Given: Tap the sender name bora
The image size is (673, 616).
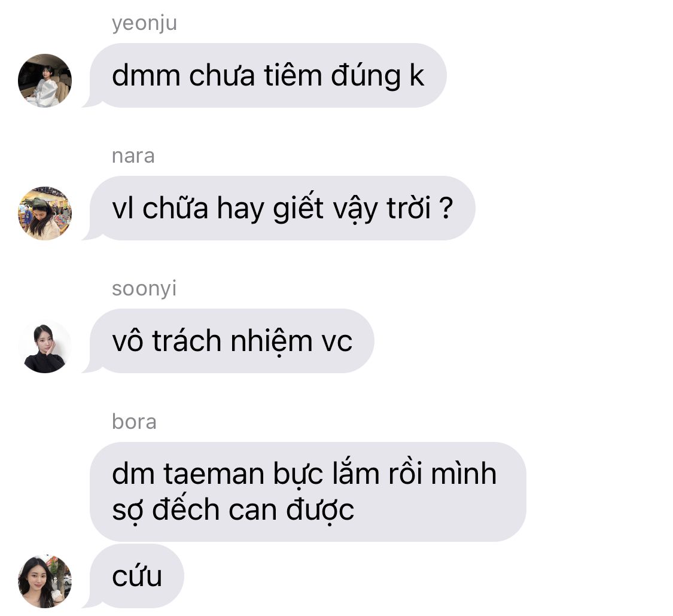Looking at the screenshot, I should point(134,421).
